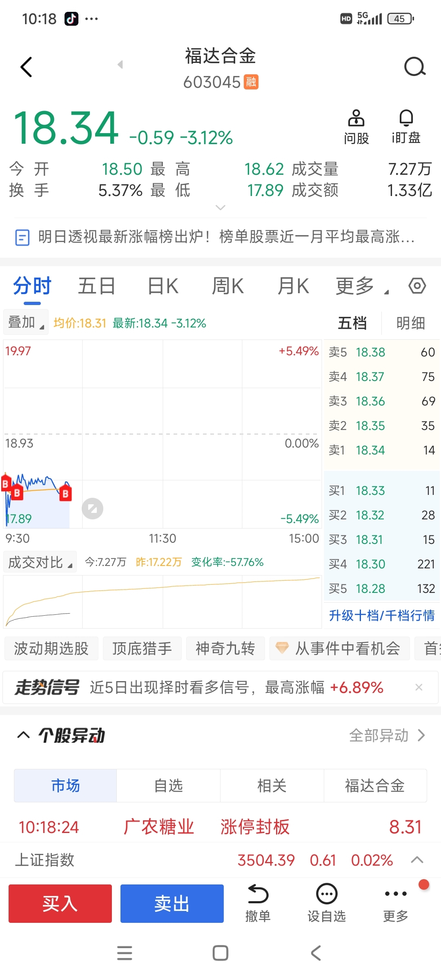
Task: Open search with the magnifier icon
Action: [415, 67]
